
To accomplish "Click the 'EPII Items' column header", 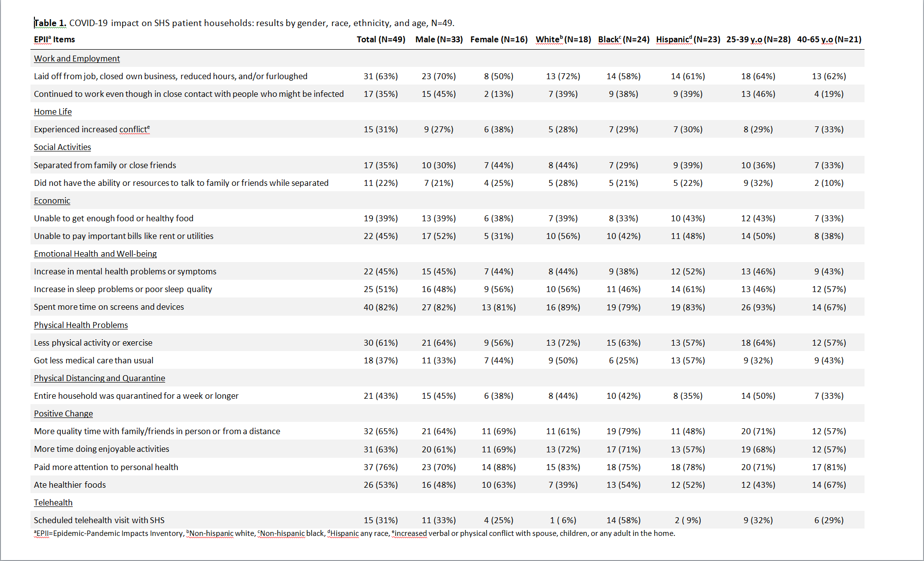I will click(54, 39).
